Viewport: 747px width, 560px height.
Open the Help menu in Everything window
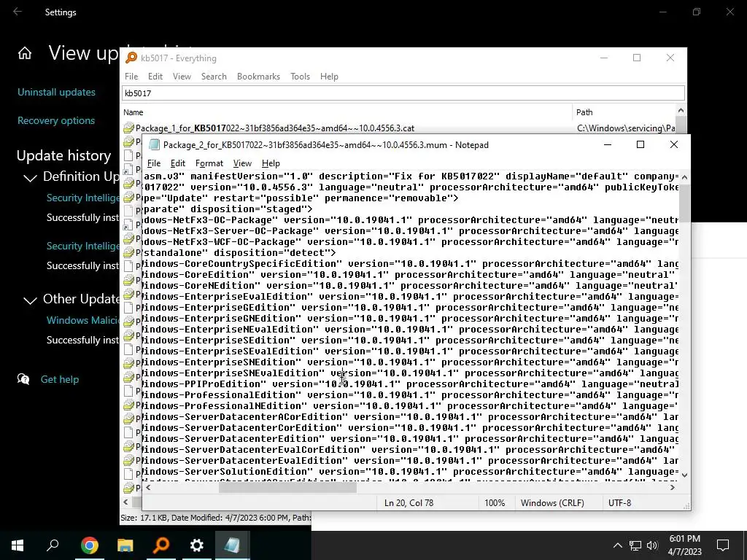(x=329, y=76)
